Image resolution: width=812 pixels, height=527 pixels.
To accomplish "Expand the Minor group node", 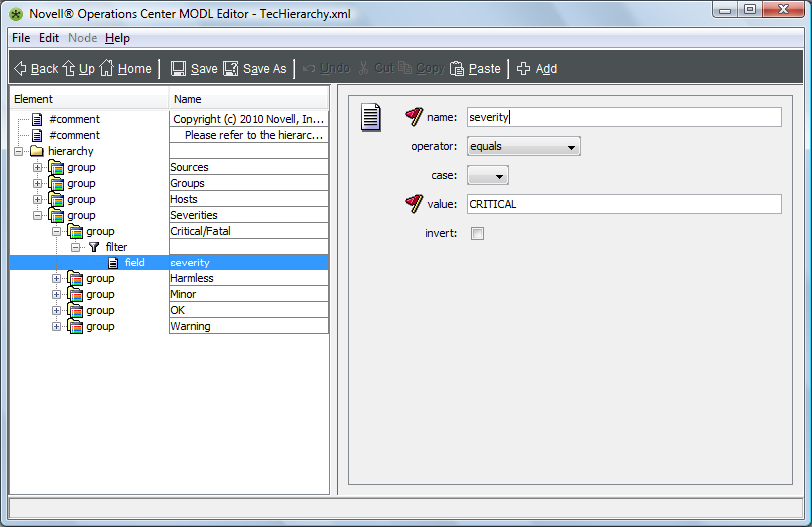I will [x=57, y=295].
